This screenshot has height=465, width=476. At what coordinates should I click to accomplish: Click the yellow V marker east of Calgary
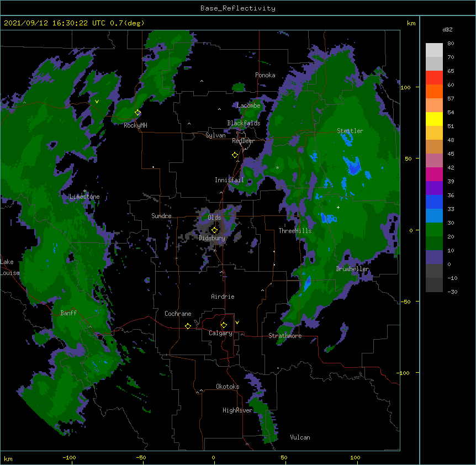[x=237, y=323]
